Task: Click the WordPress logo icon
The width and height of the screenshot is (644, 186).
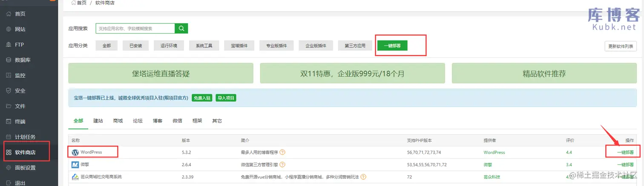Action: coord(75,152)
